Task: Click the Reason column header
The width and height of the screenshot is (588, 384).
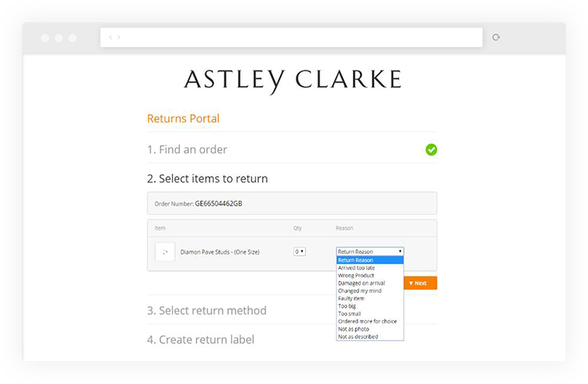Action: tap(344, 228)
